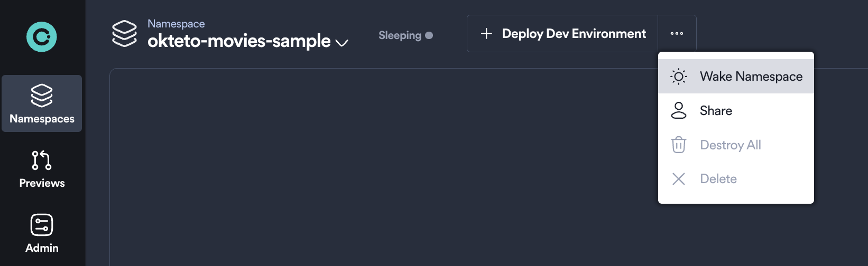Image resolution: width=868 pixels, height=266 pixels.
Task: Open the Admin settings icon
Action: tap(42, 225)
